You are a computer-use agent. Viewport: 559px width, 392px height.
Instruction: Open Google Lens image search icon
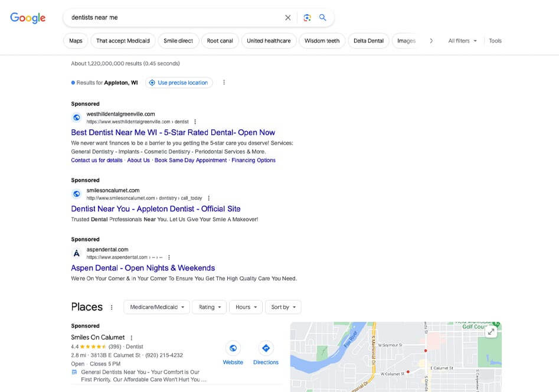pyautogui.click(x=307, y=18)
